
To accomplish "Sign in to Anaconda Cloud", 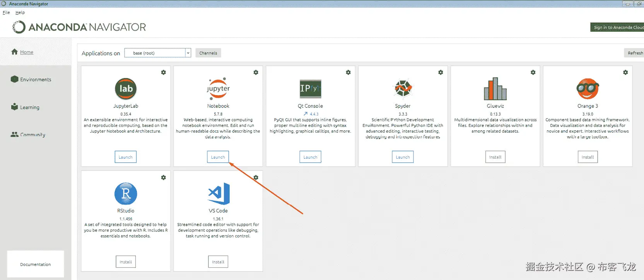I will [x=618, y=27].
